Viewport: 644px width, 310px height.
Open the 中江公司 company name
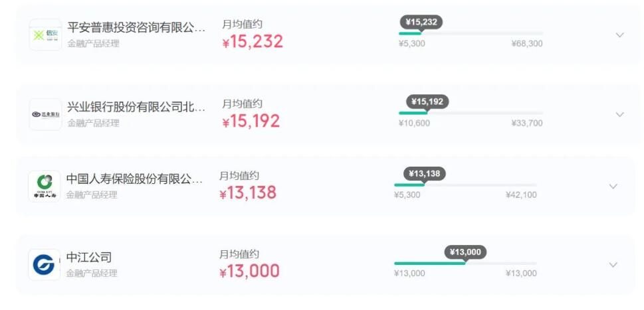click(88, 258)
